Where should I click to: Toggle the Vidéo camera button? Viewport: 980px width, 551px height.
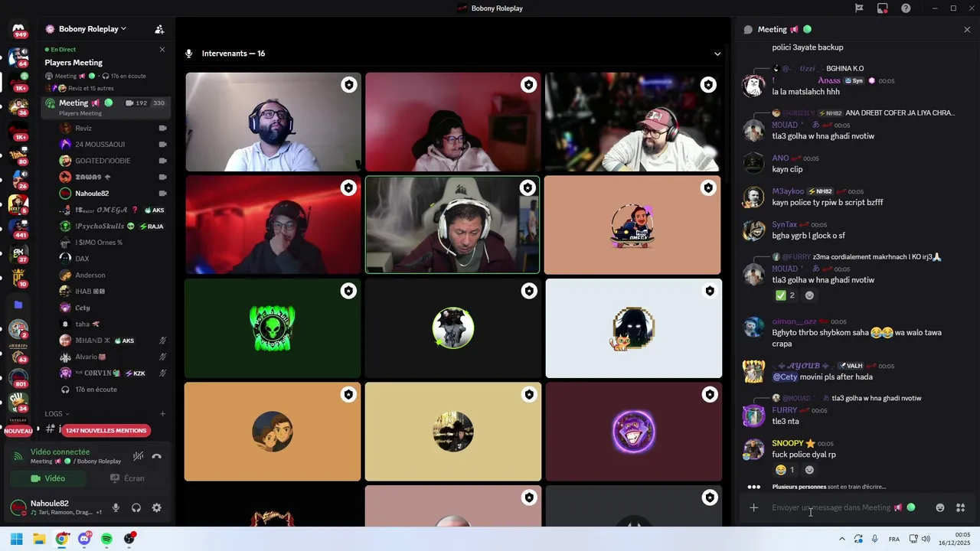point(48,478)
